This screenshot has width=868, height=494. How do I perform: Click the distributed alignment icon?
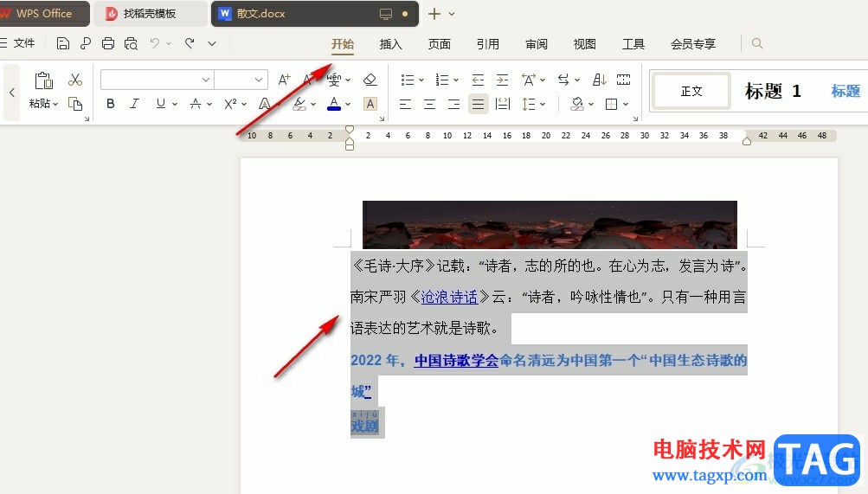tap(503, 104)
